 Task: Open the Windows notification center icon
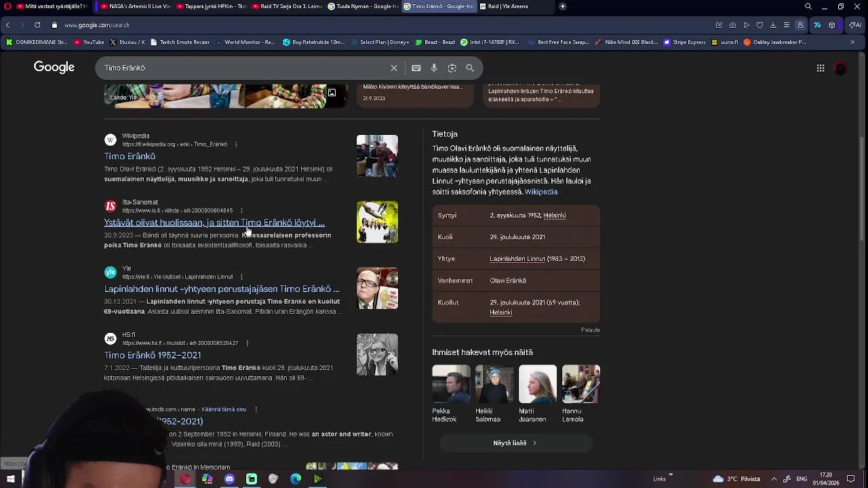850,479
